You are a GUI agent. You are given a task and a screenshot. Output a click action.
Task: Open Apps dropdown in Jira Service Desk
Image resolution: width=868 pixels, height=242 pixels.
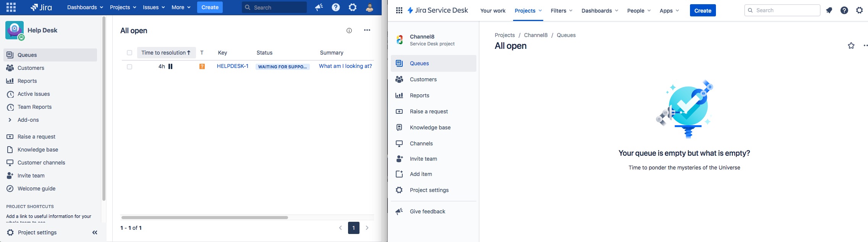tap(669, 11)
